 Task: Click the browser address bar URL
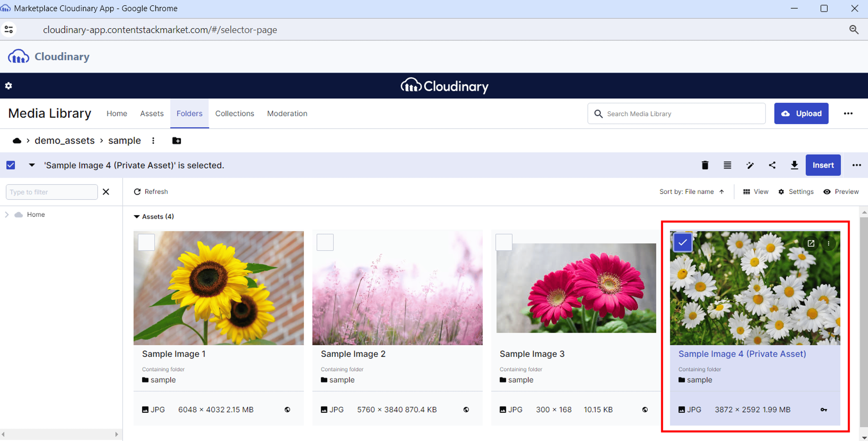[160, 30]
